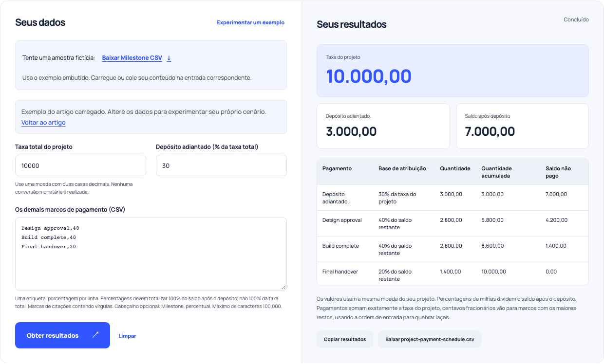Click the Pagamento column header
This screenshot has width=604, height=364.
coord(337,168)
